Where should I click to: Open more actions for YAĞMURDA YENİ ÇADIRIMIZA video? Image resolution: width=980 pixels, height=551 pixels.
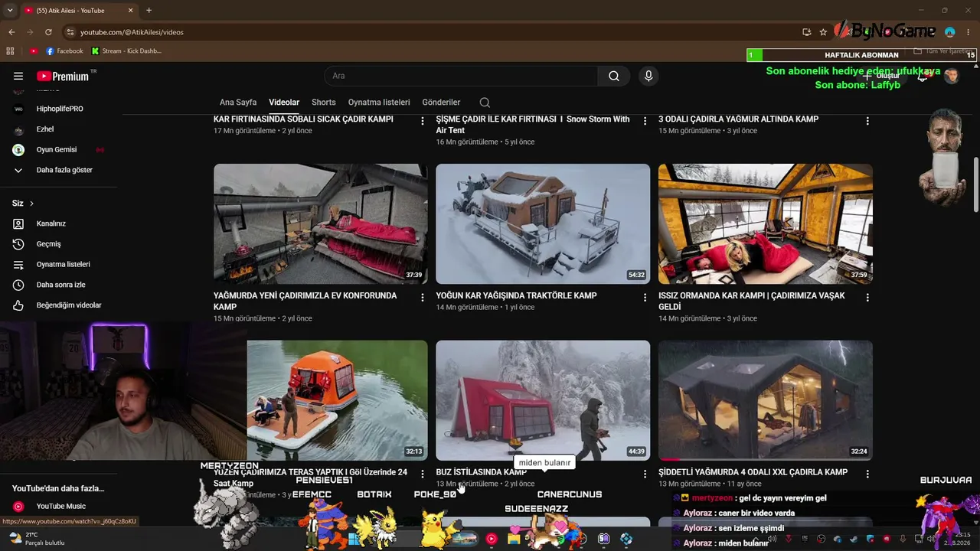(423, 297)
